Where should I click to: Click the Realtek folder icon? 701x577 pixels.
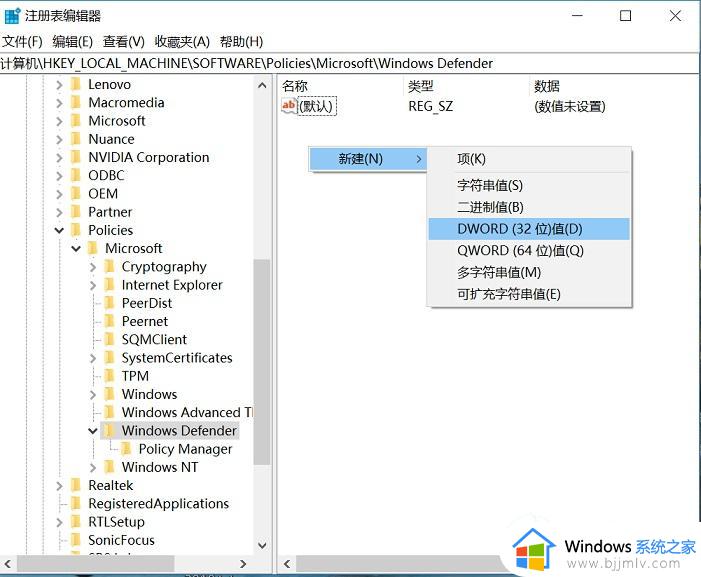tap(76, 485)
